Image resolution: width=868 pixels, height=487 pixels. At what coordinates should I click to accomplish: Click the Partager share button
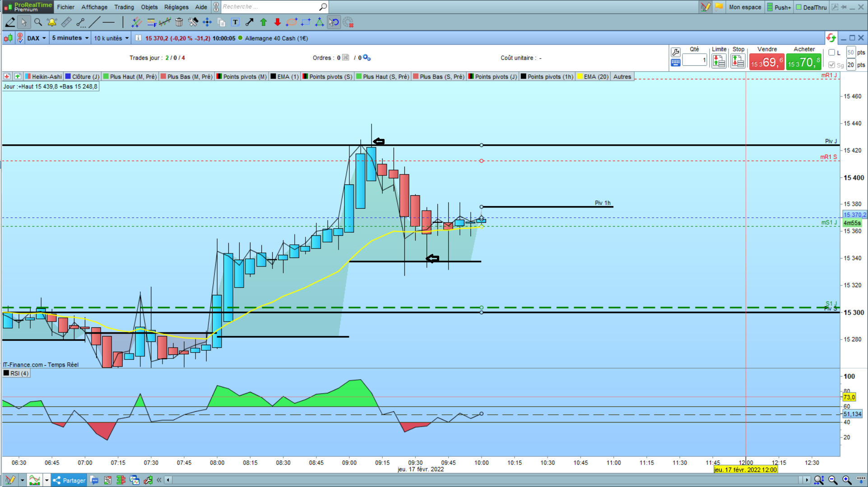coord(69,480)
